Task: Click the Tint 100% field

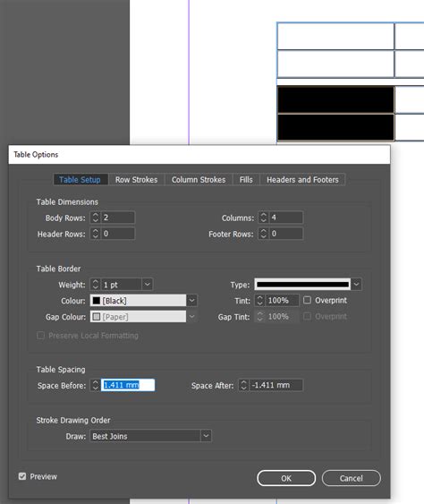Action: click(x=283, y=301)
